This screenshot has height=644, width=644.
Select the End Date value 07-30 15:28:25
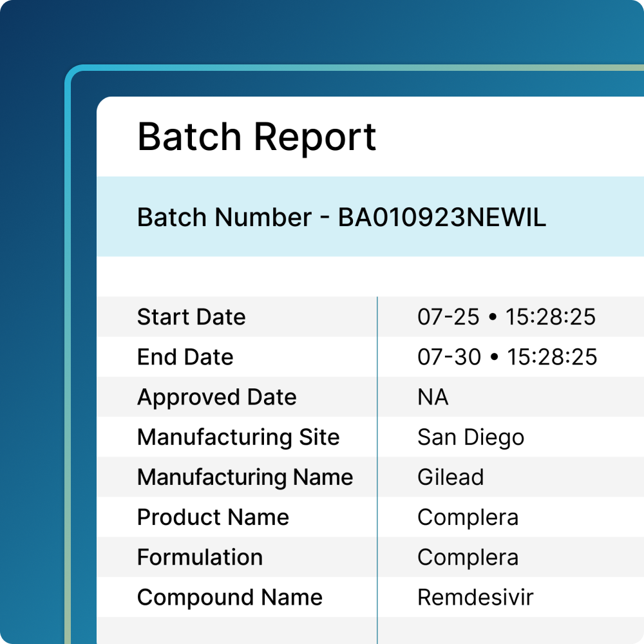click(x=507, y=357)
